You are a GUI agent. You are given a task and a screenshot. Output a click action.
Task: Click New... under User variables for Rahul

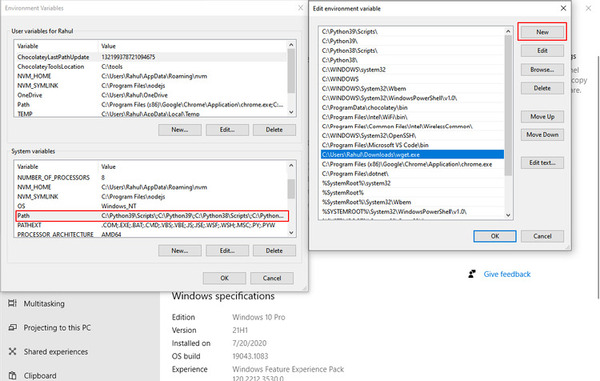pyautogui.click(x=179, y=130)
